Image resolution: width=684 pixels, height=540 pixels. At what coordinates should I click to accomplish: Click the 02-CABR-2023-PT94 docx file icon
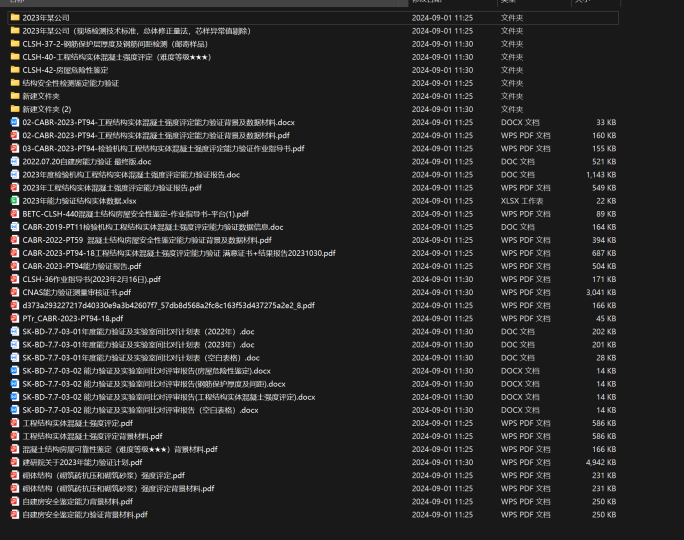coord(14,122)
